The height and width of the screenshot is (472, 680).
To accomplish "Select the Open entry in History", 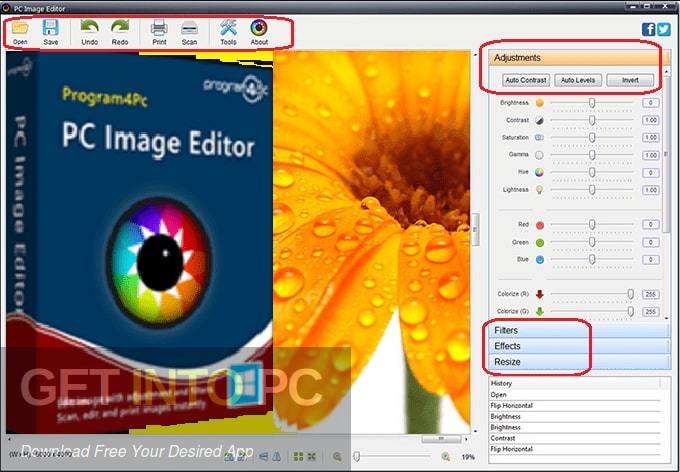I will pos(575,395).
